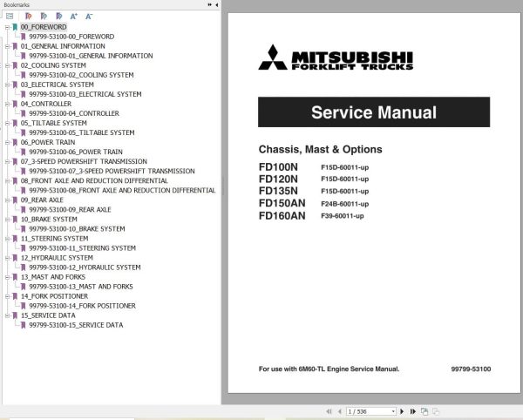Open bookmark 99799-53100-02_COOLING SYSTEM
The image size is (523, 420).
(81, 75)
